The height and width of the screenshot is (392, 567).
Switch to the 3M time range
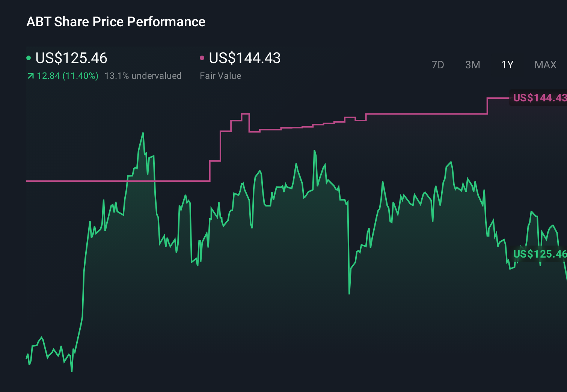(x=472, y=65)
